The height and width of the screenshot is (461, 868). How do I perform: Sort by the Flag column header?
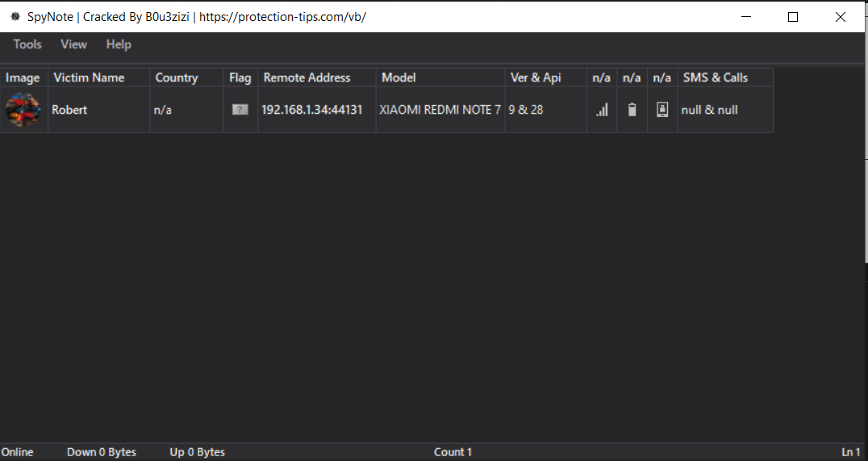coord(240,78)
